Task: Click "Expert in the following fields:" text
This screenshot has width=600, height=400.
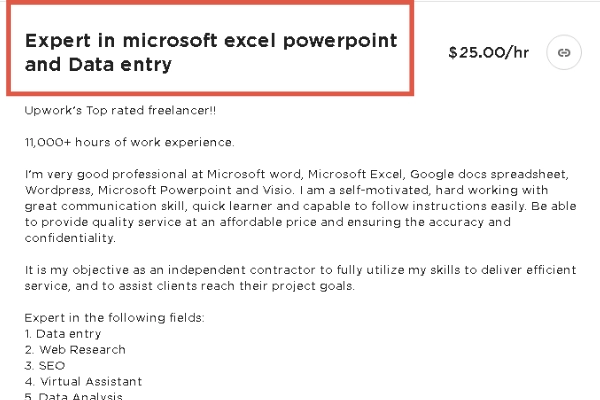Action: point(114,318)
